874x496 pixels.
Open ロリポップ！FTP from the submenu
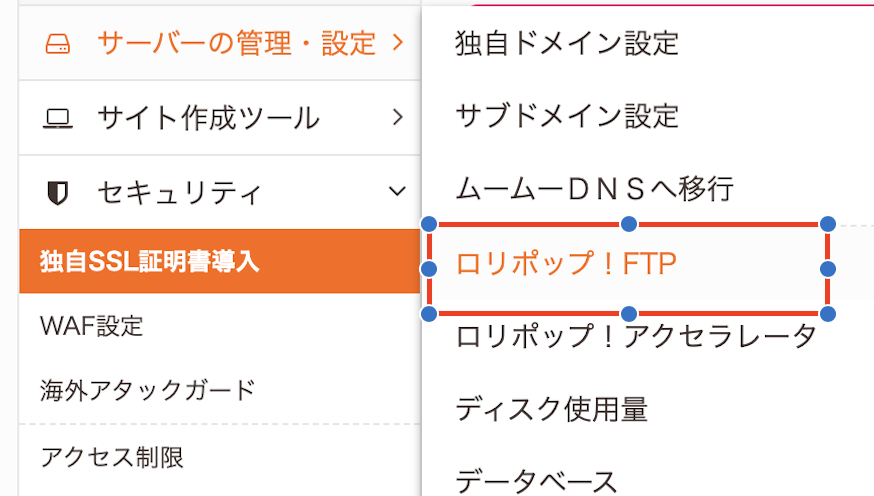coord(566,265)
